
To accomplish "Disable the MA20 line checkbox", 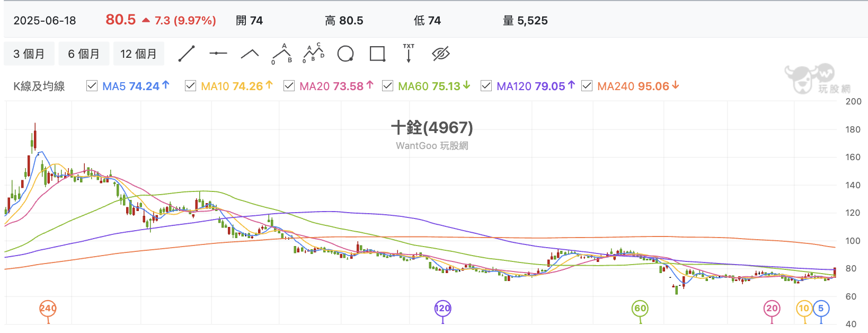I will pos(289,86).
